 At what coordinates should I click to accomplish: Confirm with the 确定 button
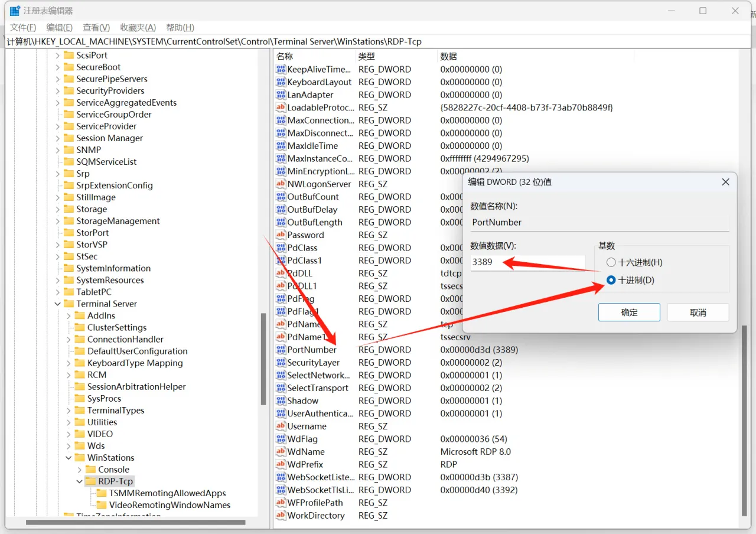click(629, 312)
